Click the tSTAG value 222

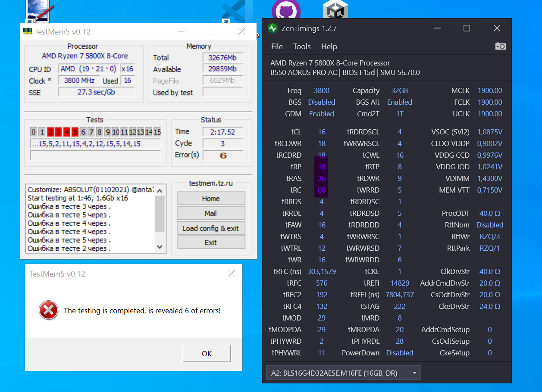click(400, 306)
